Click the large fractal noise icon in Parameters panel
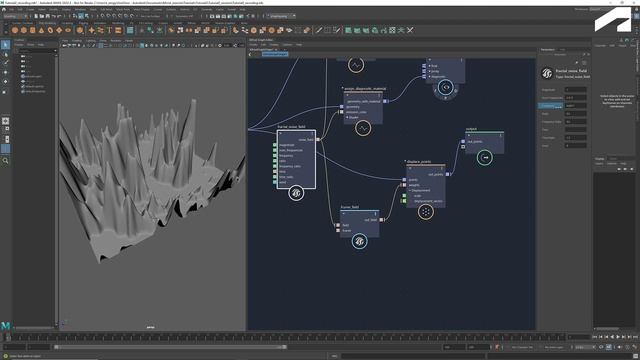 pyautogui.click(x=547, y=73)
